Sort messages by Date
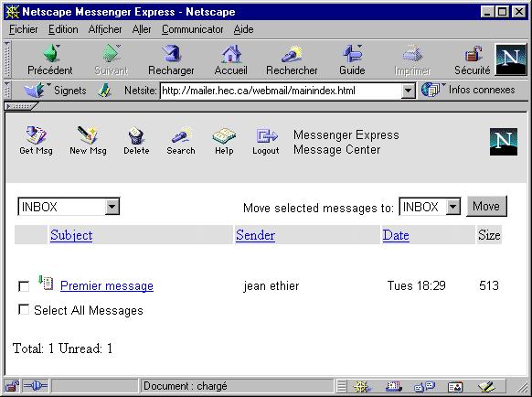The image size is (532, 397). coord(396,235)
